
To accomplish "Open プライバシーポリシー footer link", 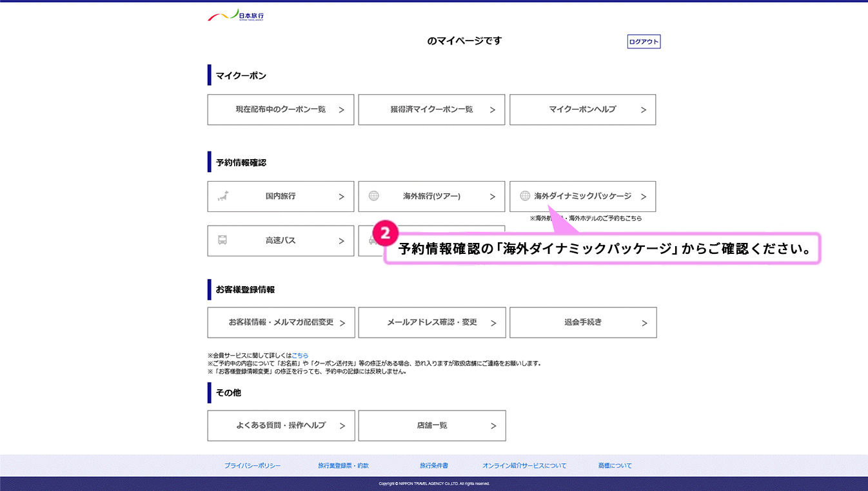I will tap(253, 466).
